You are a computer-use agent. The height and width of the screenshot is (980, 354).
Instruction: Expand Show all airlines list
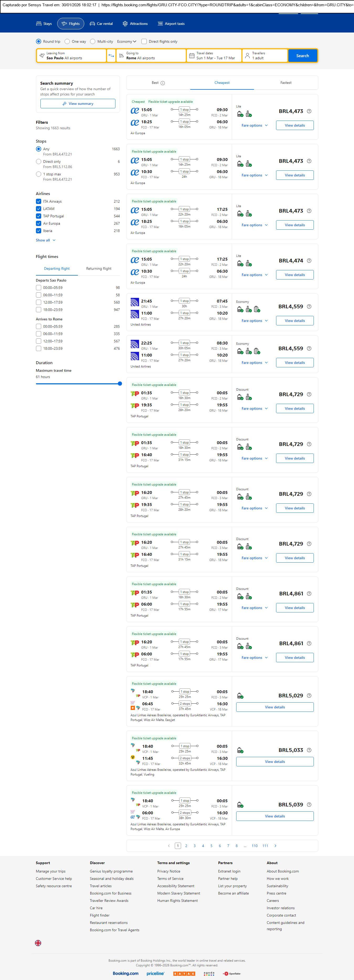pos(45,240)
